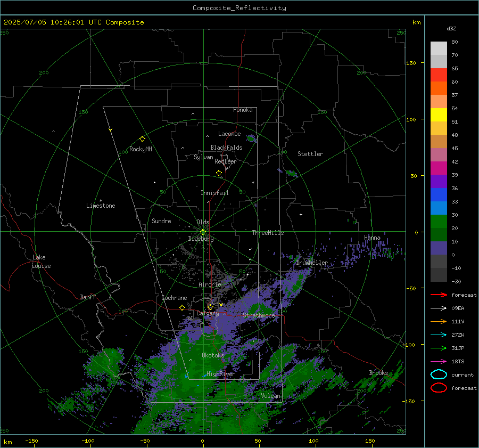Click the orange 111V arrow legend icon
The image size is (479, 448).
(439, 321)
